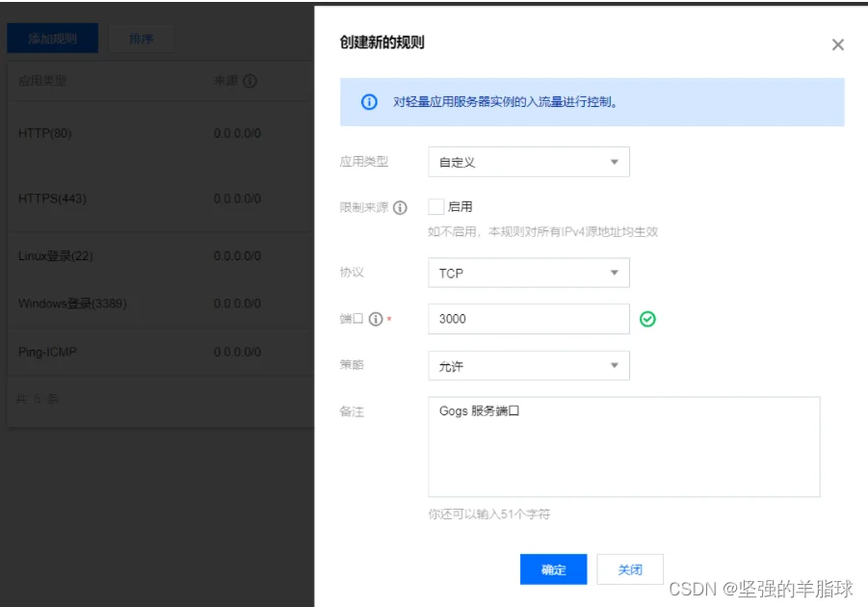Open the 策略 dropdown showing 允许
This screenshot has width=868, height=607.
(x=529, y=365)
